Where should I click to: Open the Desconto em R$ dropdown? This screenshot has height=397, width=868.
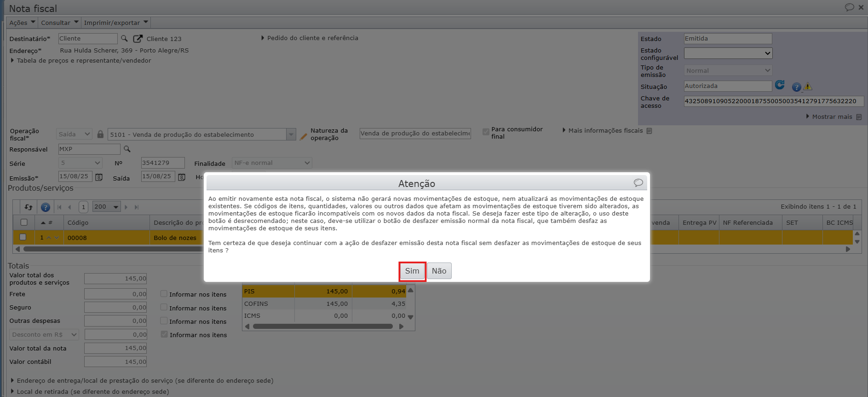[x=44, y=334]
